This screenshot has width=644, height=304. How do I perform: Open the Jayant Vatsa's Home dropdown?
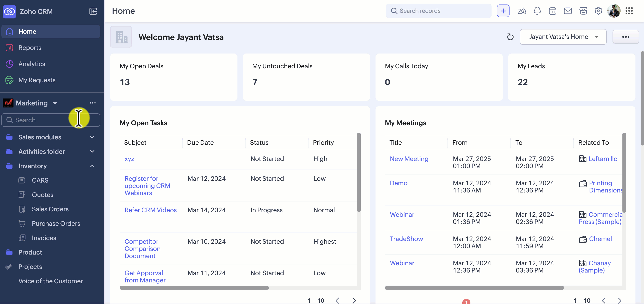coord(563,37)
